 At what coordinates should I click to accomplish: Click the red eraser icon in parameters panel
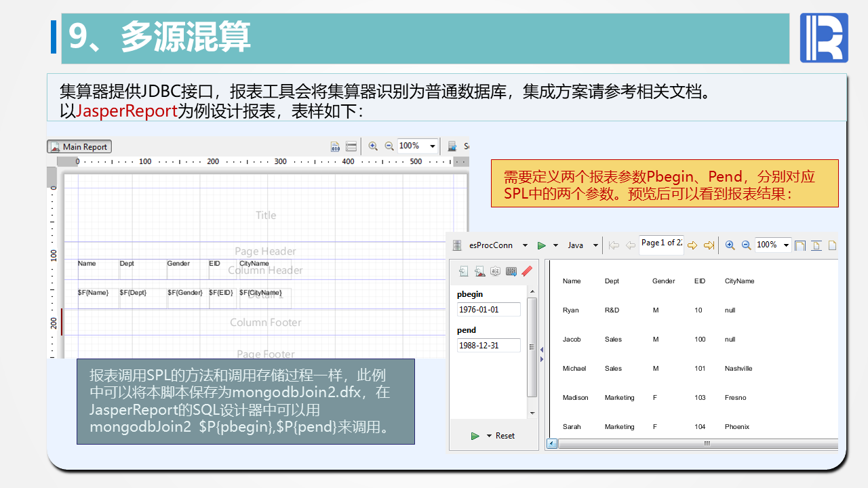click(527, 271)
